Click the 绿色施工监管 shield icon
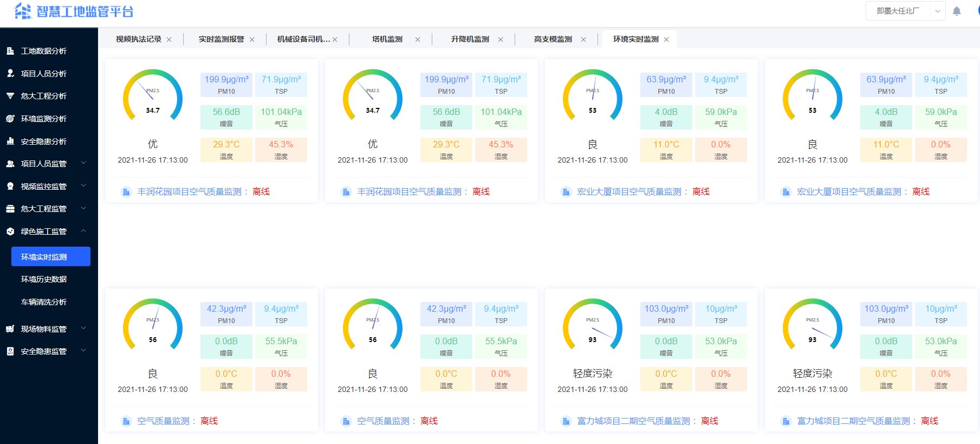 click(x=10, y=231)
